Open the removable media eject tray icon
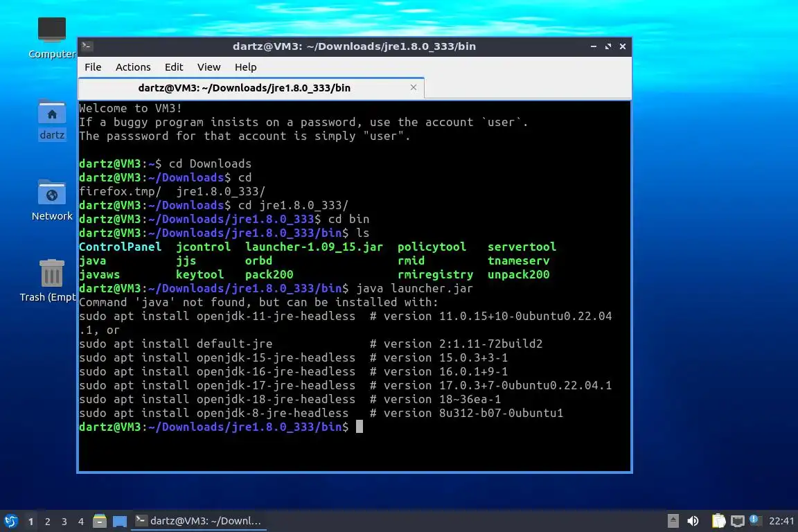The width and height of the screenshot is (798, 532). click(673, 521)
